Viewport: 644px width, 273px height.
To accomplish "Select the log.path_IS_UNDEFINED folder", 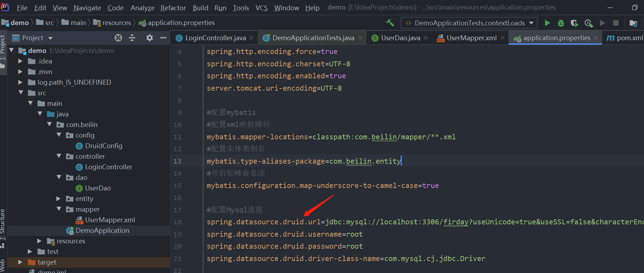I will [x=70, y=82].
